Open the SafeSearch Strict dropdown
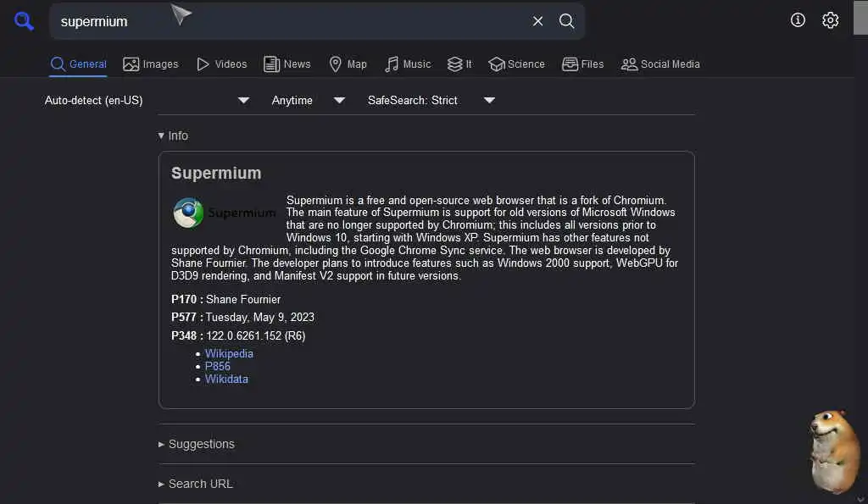 (431, 100)
